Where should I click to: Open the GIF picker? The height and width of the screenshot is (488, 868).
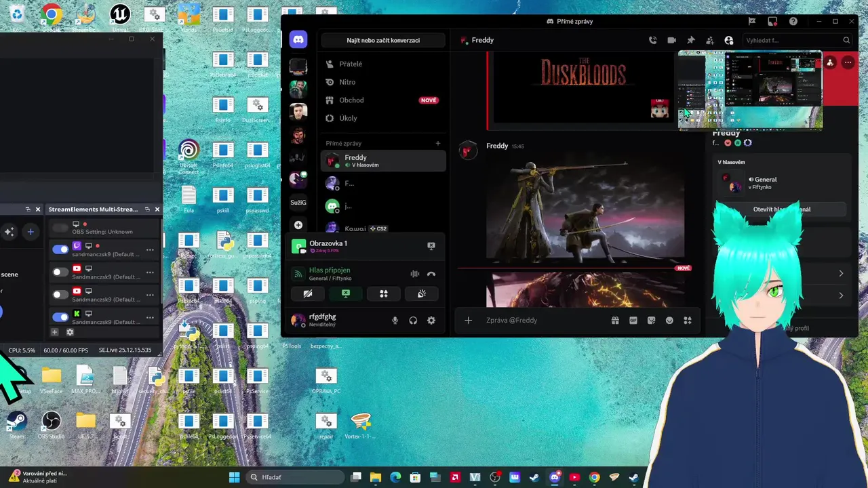click(x=633, y=320)
